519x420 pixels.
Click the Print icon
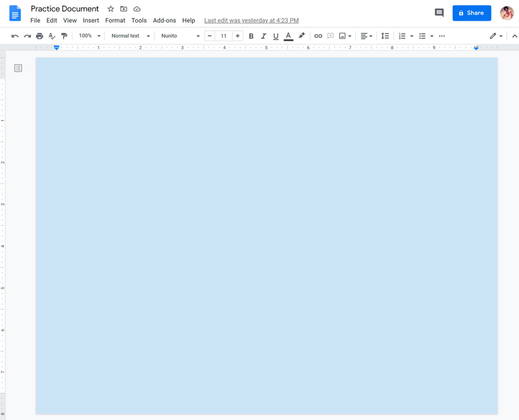pyautogui.click(x=39, y=36)
